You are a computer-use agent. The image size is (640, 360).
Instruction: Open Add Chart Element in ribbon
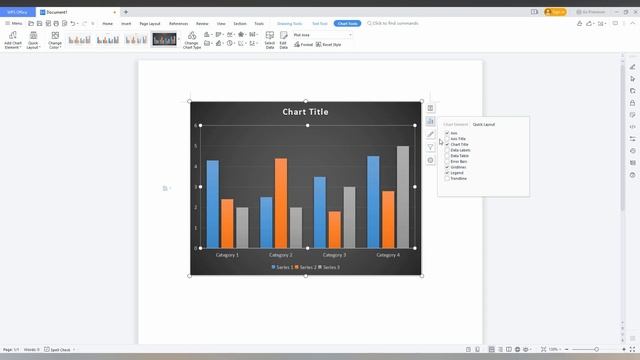pyautogui.click(x=13, y=40)
